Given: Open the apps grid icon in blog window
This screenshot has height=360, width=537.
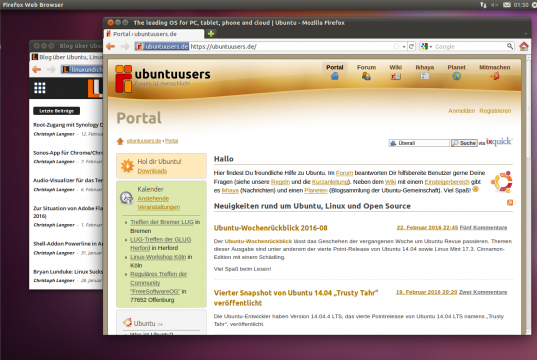Looking at the screenshot, I should point(40,88).
